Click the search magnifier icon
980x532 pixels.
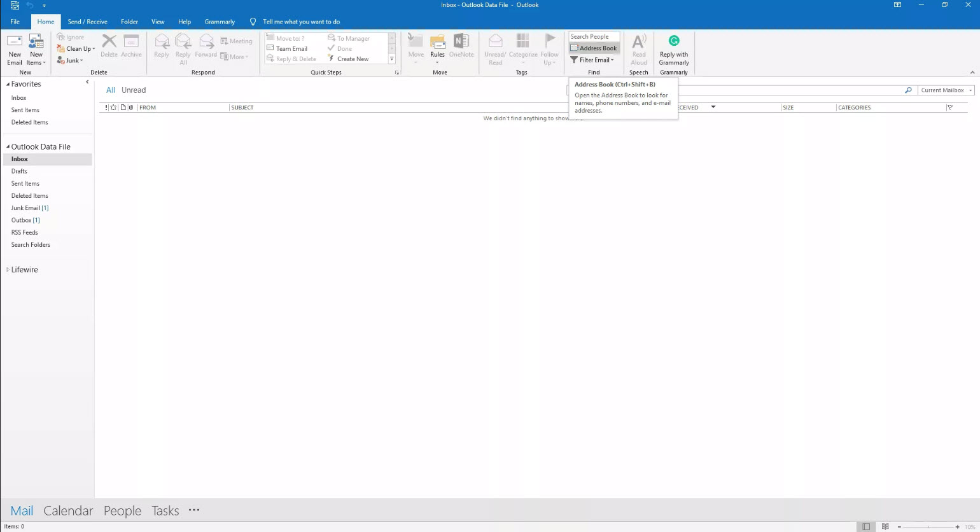pos(908,90)
